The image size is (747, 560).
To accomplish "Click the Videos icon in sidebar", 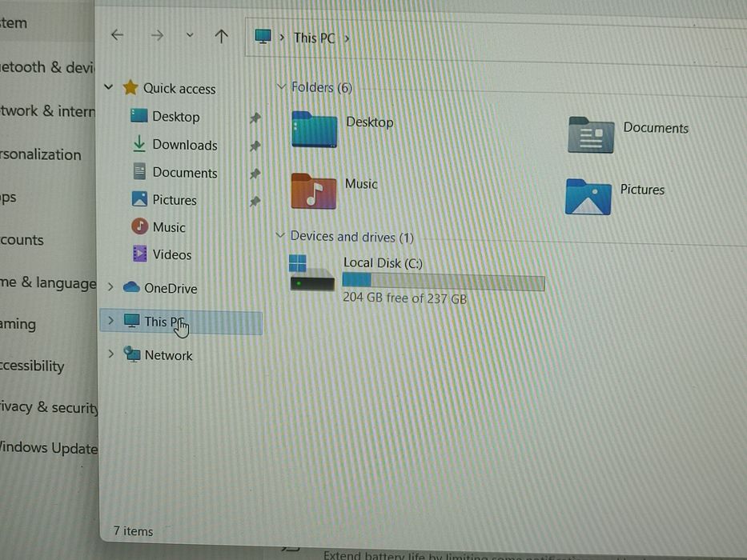I will tap(139, 254).
